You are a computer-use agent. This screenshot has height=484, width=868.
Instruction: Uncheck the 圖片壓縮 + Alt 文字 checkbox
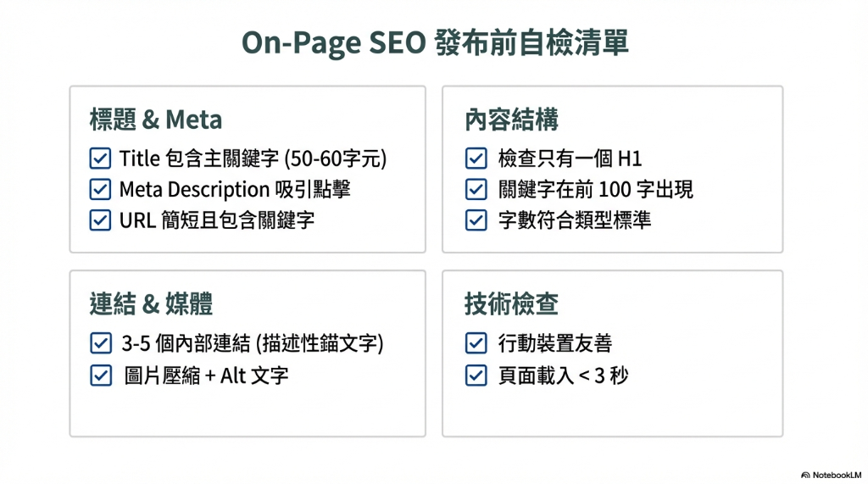[x=100, y=375]
